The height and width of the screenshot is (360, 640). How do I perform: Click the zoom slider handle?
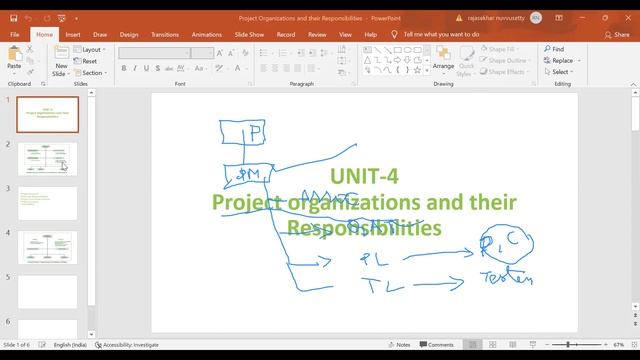click(568, 345)
